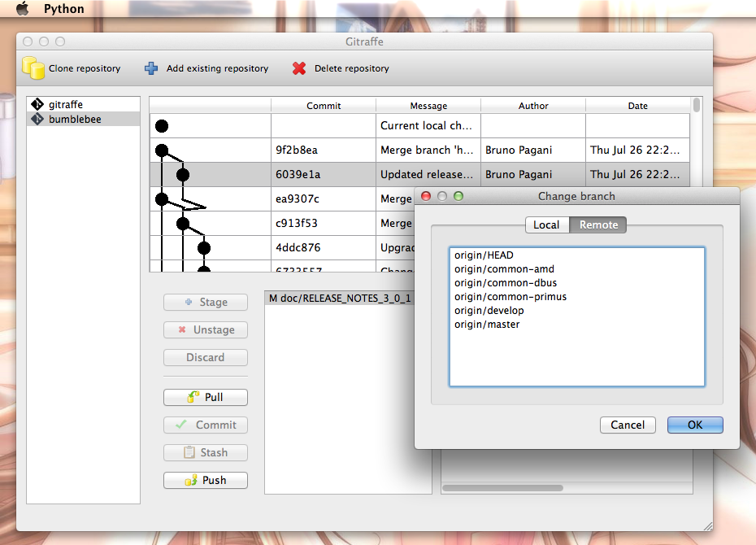Open the Python menu in menu bar
The image size is (756, 545).
tap(63, 9)
